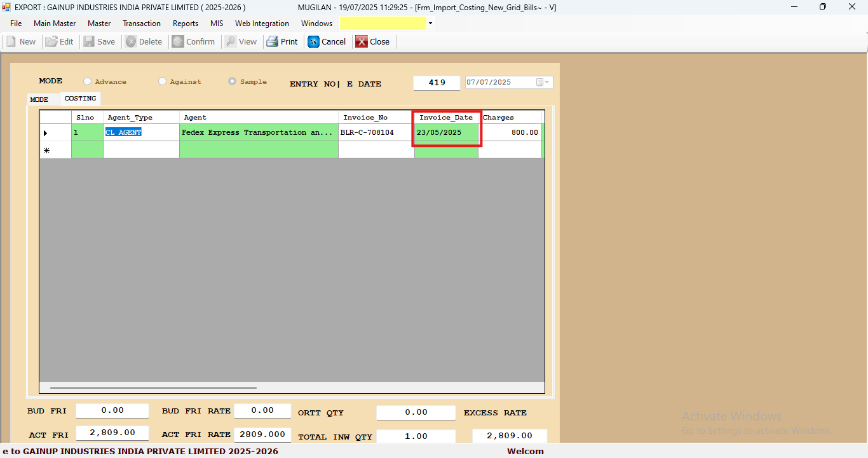Screen dimensions: 868x458
Task: Click the Confirm toolbar icon
Action: click(179, 41)
